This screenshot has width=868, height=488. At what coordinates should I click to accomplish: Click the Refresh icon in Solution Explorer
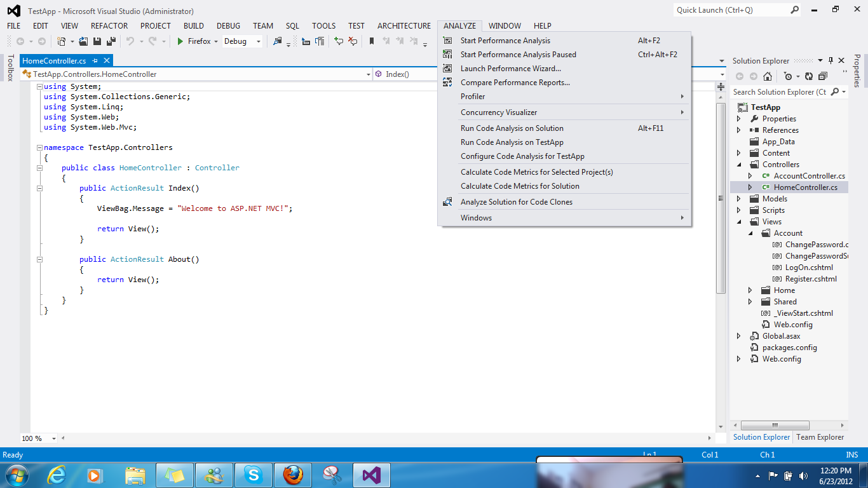[809, 76]
